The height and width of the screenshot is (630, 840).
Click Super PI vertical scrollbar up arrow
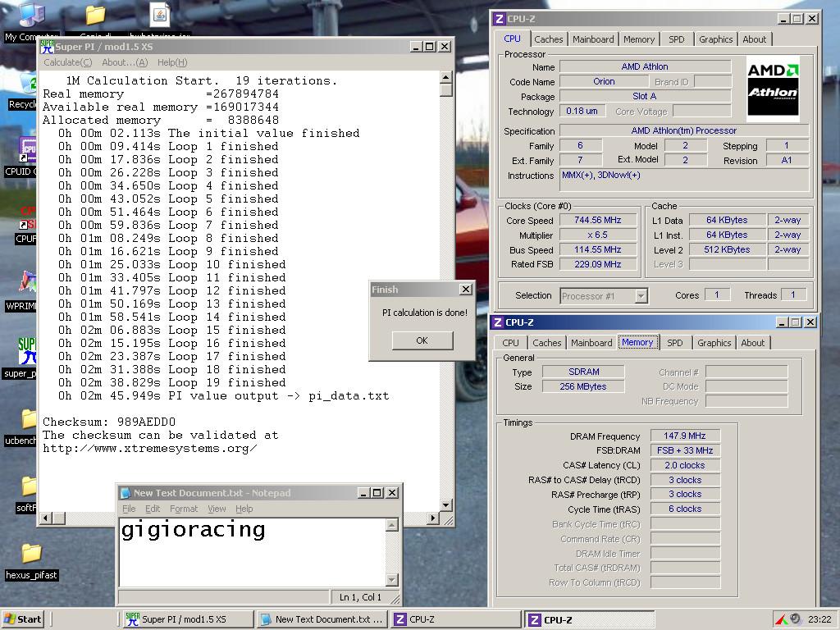tap(445, 78)
